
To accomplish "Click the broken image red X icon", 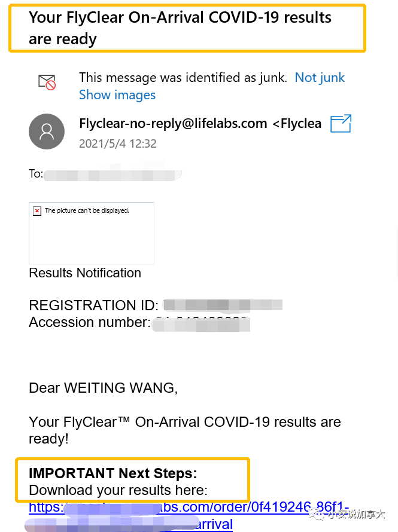I will coord(37,210).
